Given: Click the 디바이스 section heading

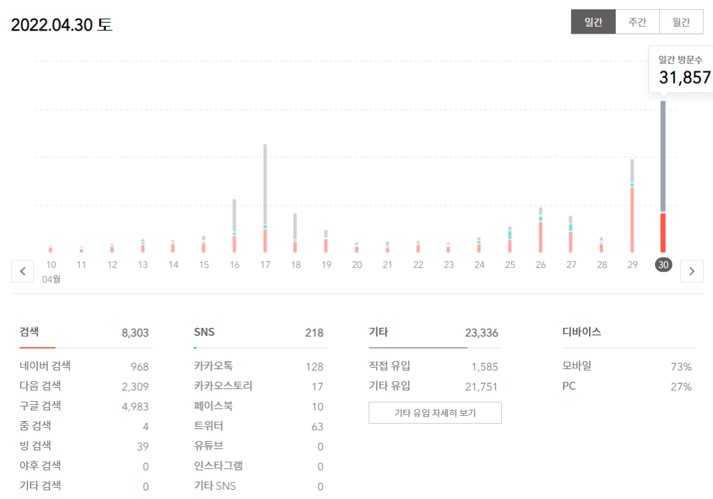Looking at the screenshot, I should (x=582, y=332).
